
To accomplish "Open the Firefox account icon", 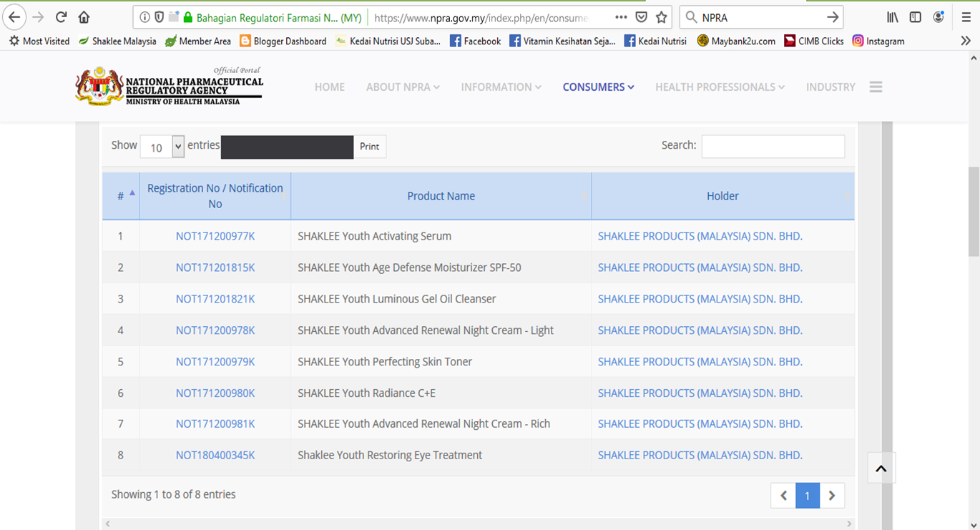I will [x=939, y=17].
